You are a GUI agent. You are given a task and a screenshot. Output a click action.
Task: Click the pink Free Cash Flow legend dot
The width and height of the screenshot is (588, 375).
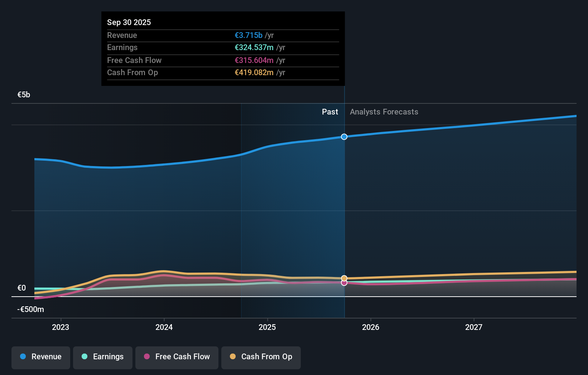click(146, 357)
